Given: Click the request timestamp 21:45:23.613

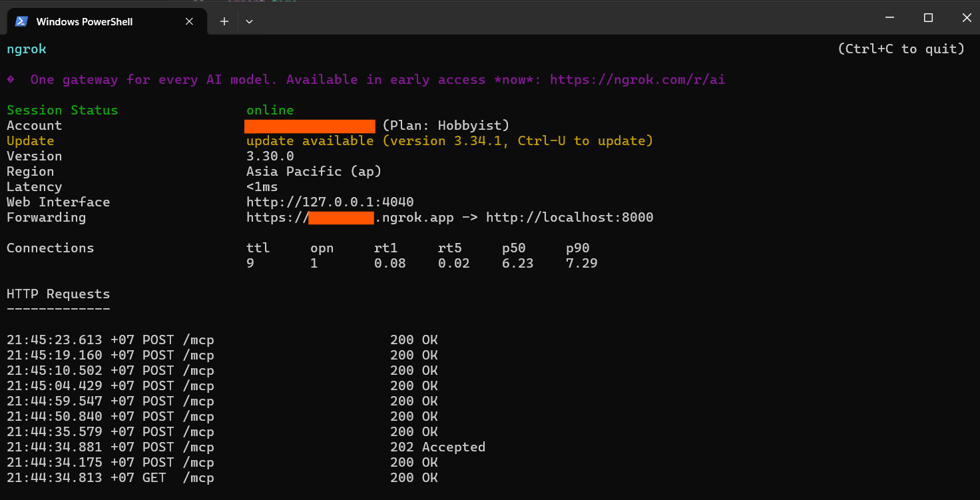Looking at the screenshot, I should [55, 340].
